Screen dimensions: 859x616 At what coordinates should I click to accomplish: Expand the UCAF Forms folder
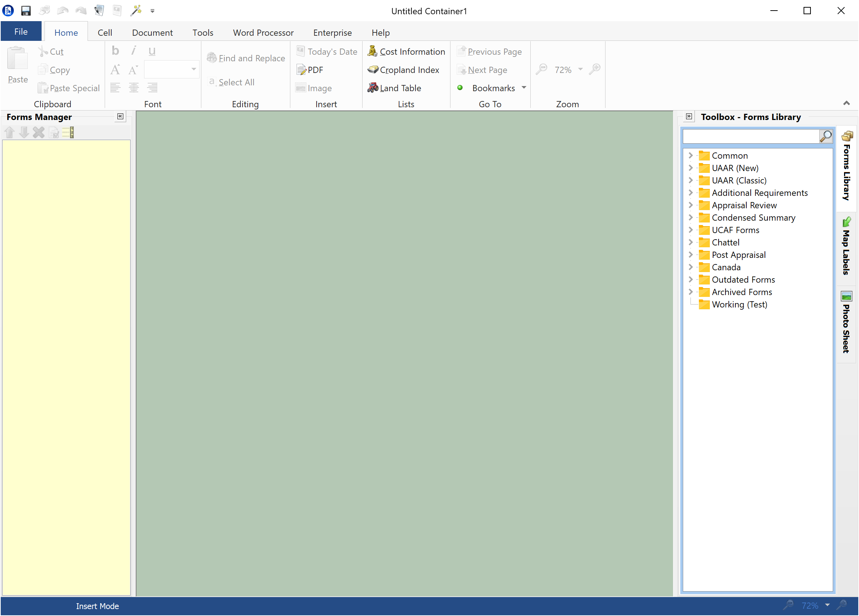(690, 230)
